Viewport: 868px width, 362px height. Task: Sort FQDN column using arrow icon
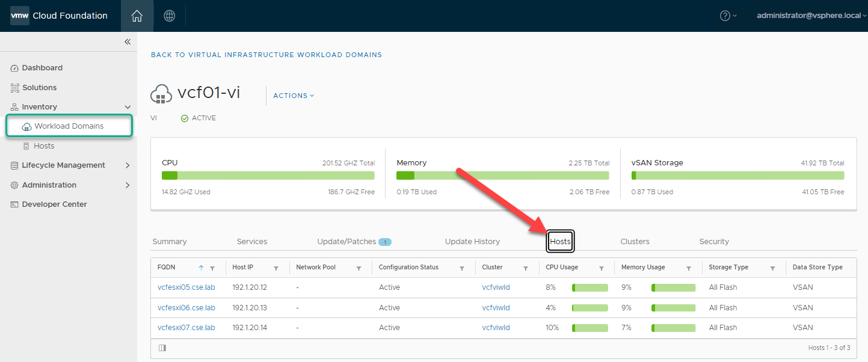(x=201, y=268)
